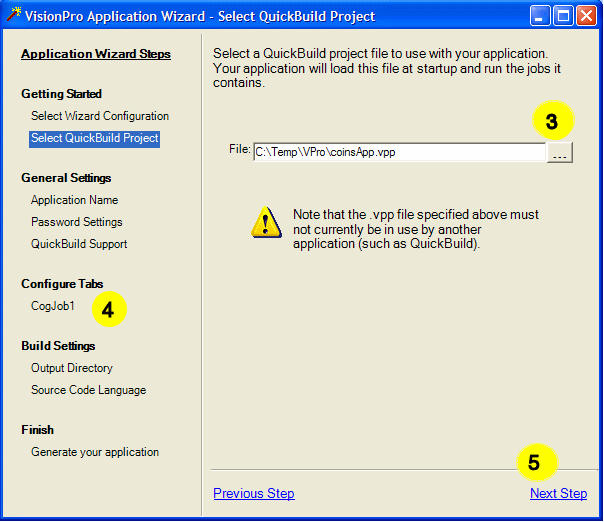Select Generate your application step
Image resolution: width=604 pixels, height=522 pixels.
(95, 452)
